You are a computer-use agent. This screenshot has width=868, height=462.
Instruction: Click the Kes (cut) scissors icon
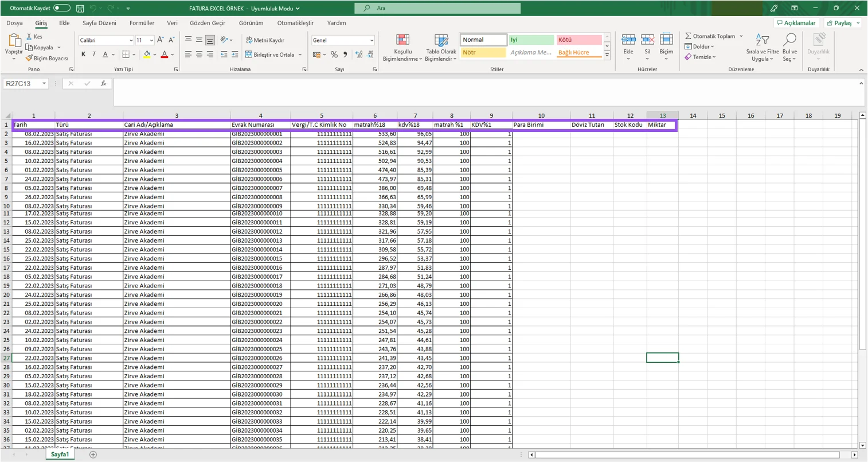pos(29,37)
